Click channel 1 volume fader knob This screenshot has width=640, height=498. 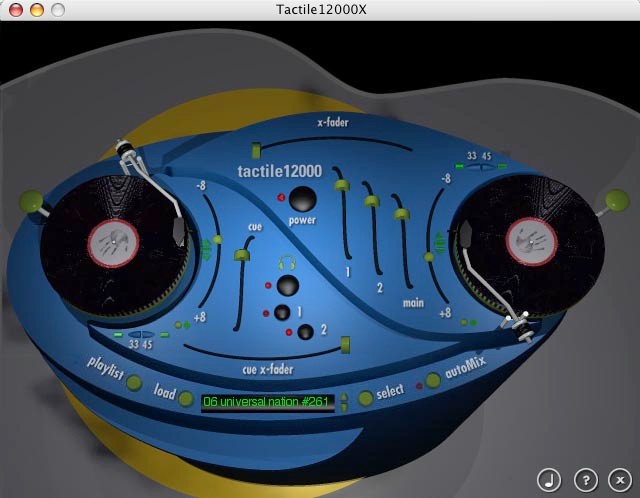[342, 185]
